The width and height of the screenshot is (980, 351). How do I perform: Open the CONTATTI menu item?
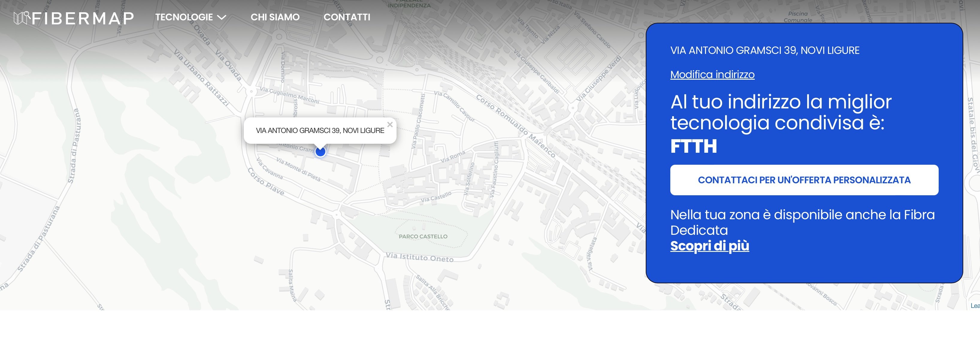(x=347, y=17)
